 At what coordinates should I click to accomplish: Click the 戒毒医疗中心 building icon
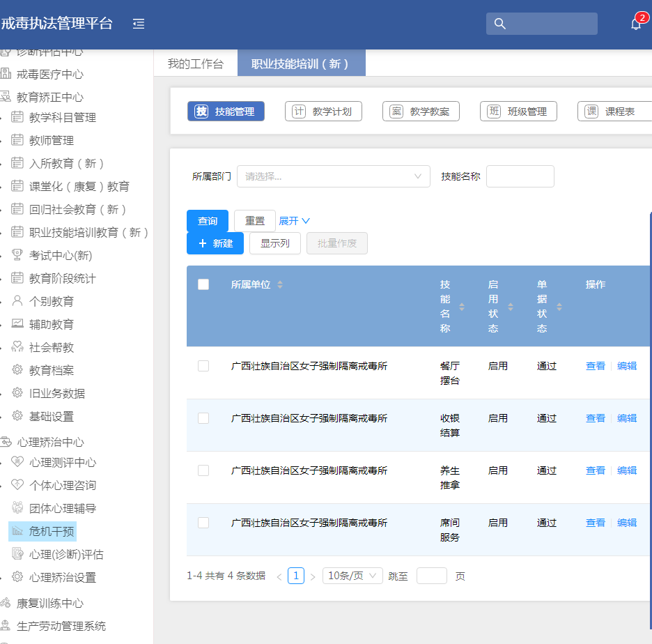(x=6, y=74)
